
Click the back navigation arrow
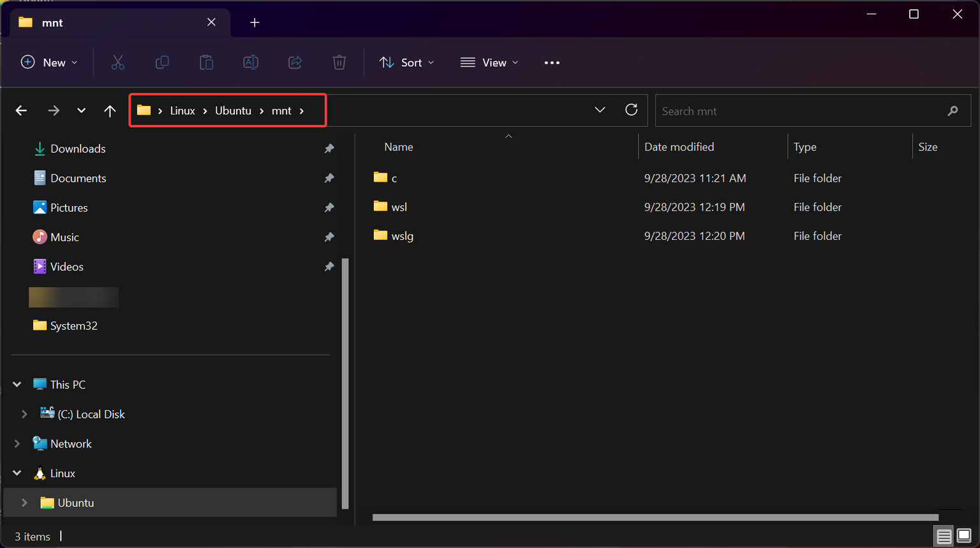pos(21,110)
